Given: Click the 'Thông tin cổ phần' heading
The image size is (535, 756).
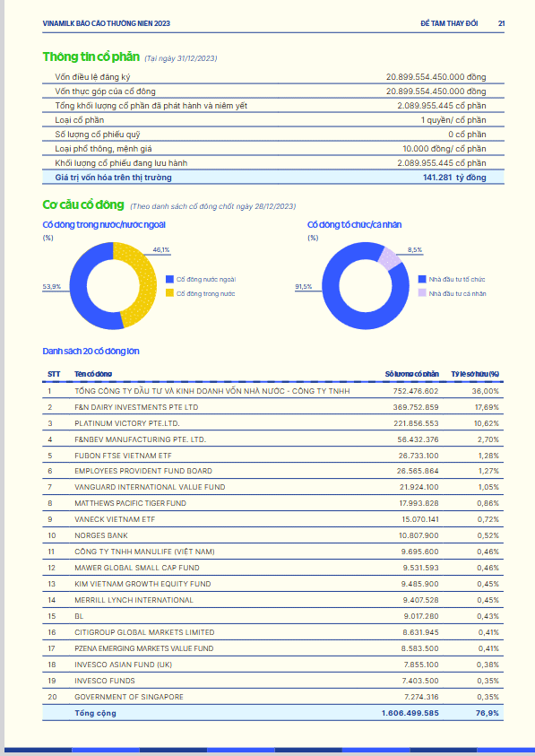Looking at the screenshot, I should [91, 56].
